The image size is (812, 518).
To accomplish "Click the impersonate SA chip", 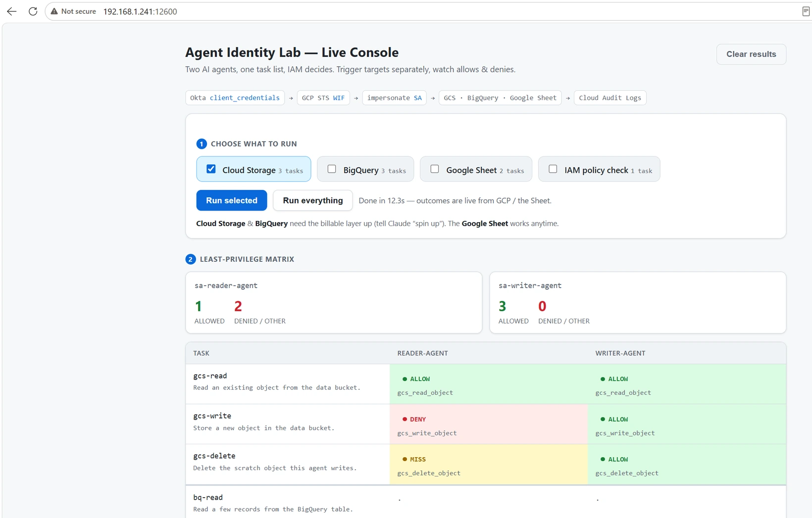I will [395, 98].
